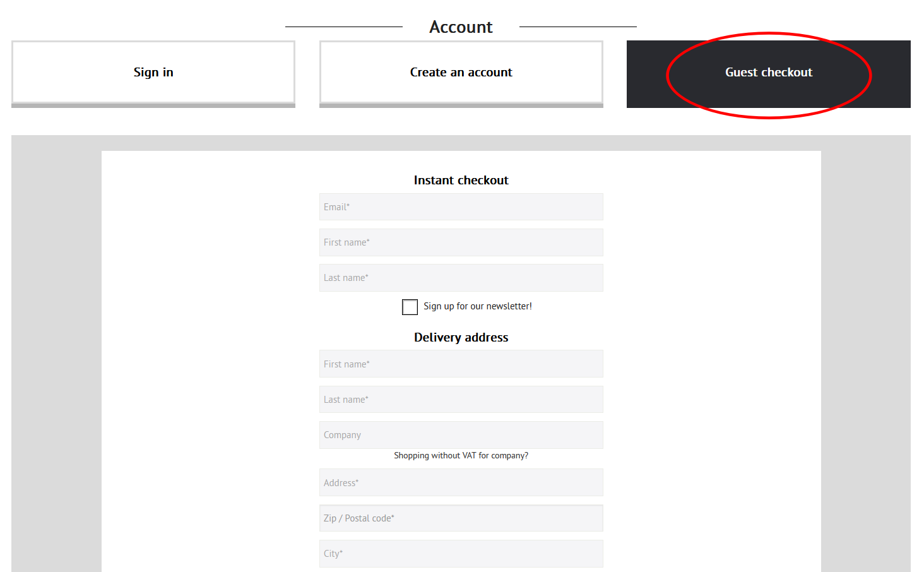
Task: Focus Last name field under Delivery address
Action: (461, 400)
